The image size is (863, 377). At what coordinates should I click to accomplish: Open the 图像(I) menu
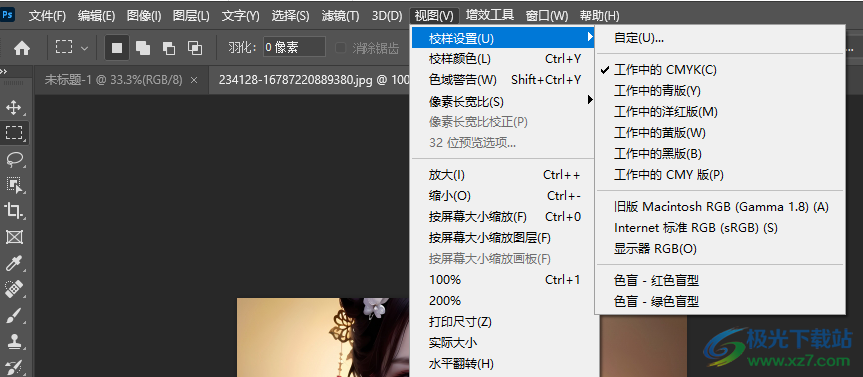[144, 15]
